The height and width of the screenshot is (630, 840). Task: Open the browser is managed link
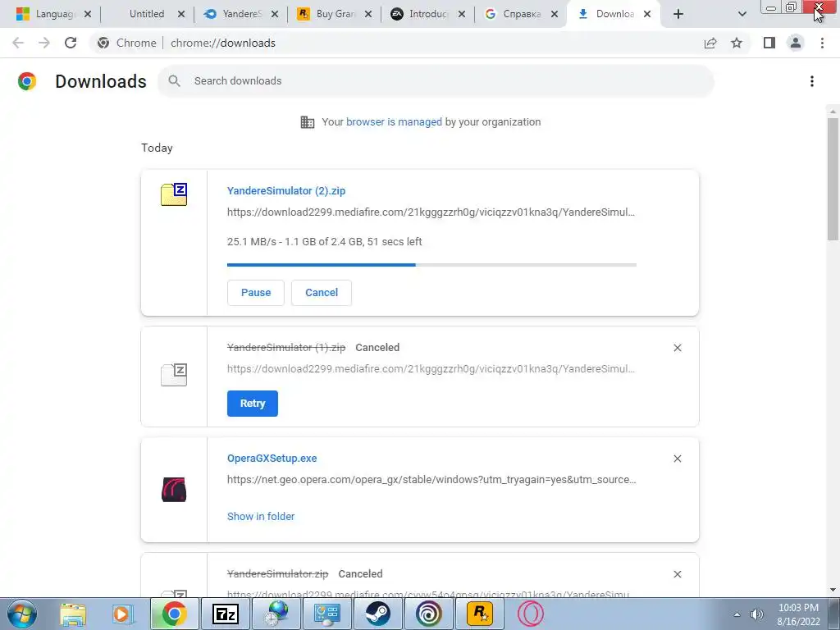click(x=394, y=122)
